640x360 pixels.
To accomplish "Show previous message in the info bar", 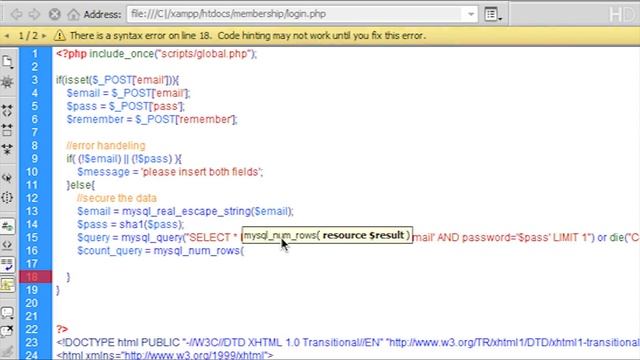I will (7, 36).
